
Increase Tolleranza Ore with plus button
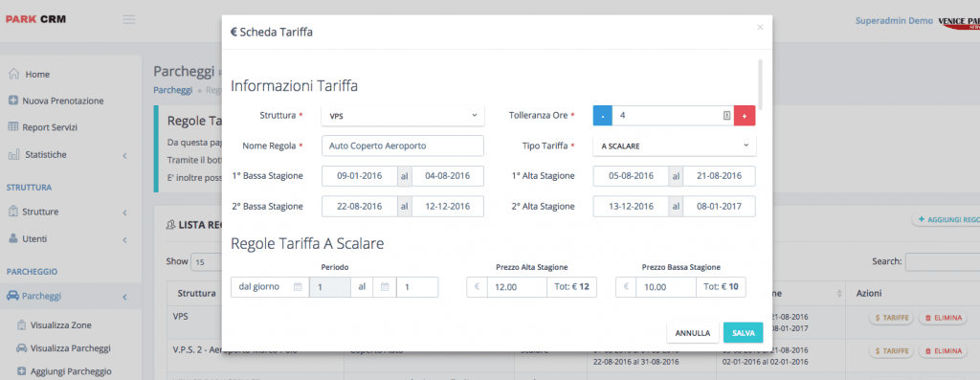pyautogui.click(x=745, y=116)
